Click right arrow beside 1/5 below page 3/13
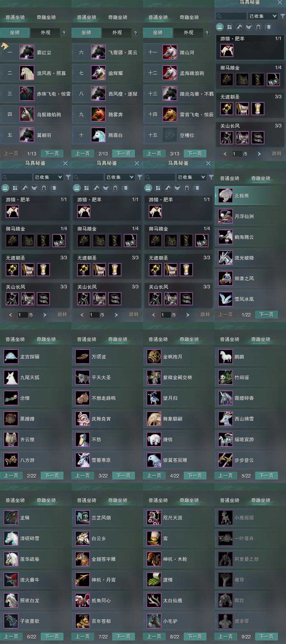This screenshot has height=644, width=286. click(188, 315)
